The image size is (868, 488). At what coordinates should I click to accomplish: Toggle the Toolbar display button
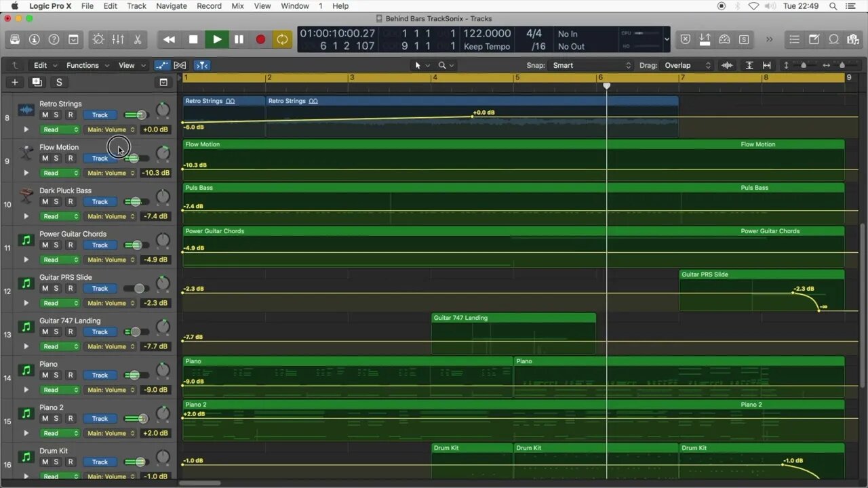click(x=74, y=39)
